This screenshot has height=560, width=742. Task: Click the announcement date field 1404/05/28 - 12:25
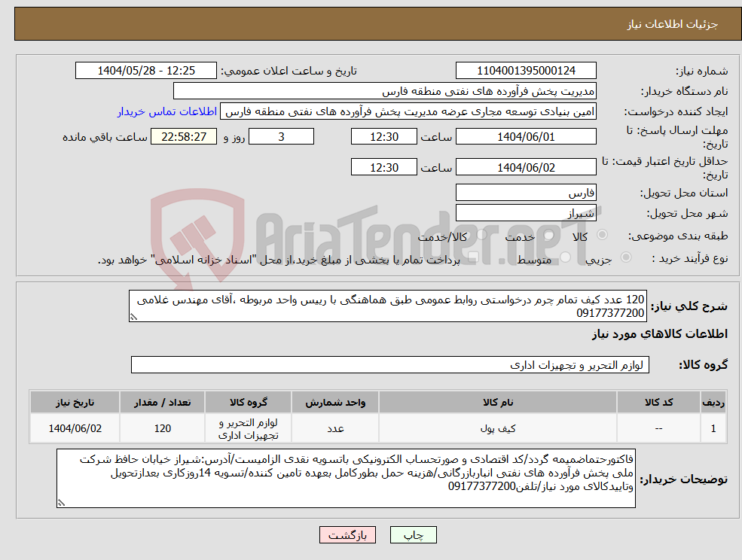pyautogui.click(x=146, y=70)
